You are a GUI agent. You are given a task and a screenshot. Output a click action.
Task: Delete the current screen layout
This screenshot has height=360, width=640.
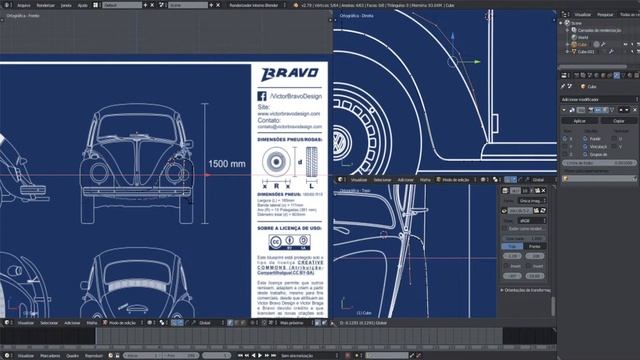pos(152,5)
